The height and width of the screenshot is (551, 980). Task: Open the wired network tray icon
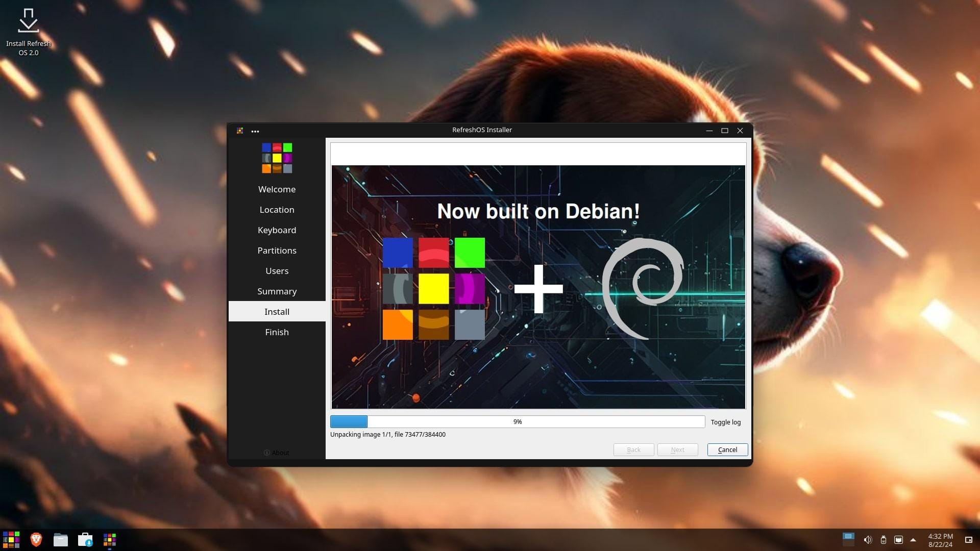click(x=898, y=540)
